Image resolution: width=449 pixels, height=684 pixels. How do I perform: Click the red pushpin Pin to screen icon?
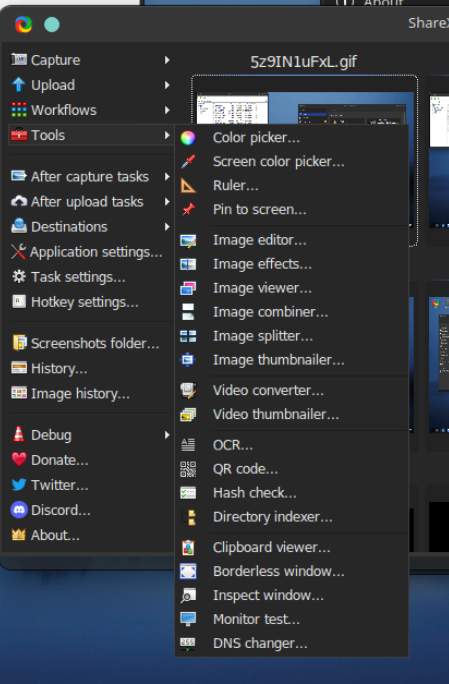tap(188, 210)
